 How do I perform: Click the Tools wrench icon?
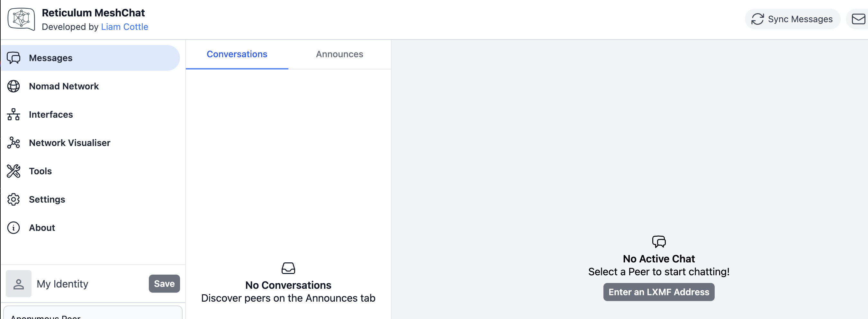point(14,171)
